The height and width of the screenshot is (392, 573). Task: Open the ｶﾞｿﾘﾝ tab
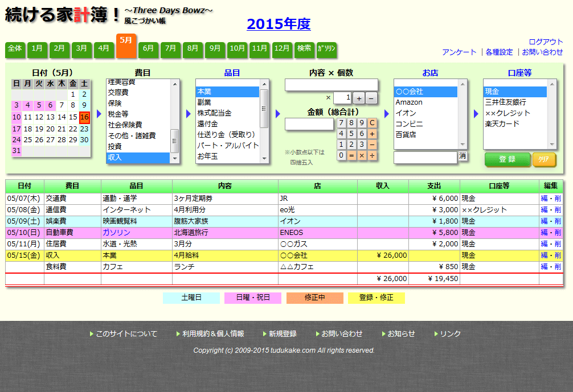coord(326,49)
